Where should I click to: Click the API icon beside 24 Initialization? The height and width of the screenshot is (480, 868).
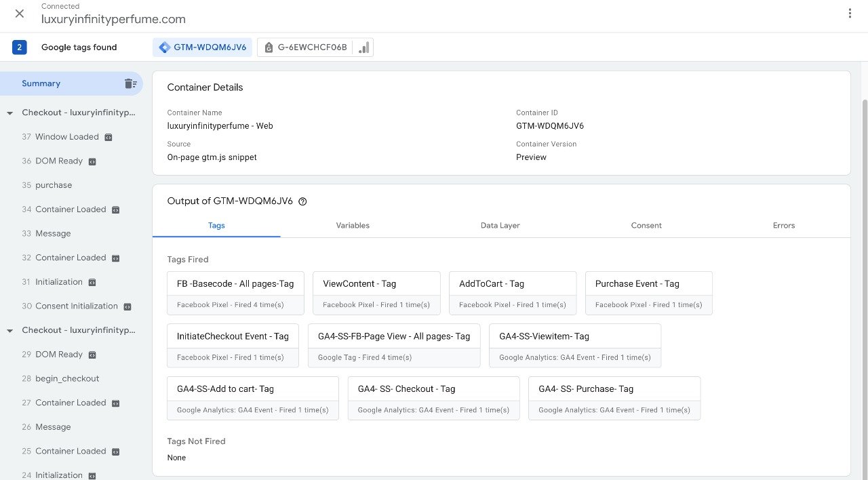point(92,476)
